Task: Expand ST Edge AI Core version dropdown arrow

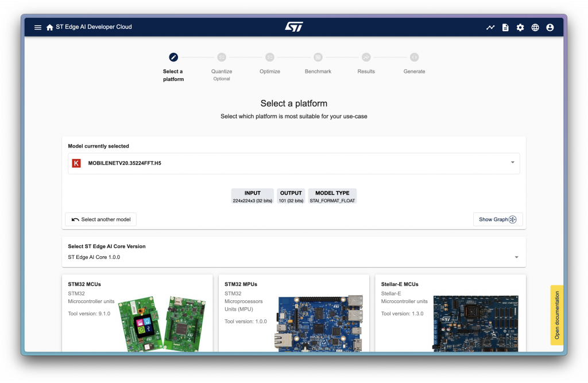Action: 516,257
